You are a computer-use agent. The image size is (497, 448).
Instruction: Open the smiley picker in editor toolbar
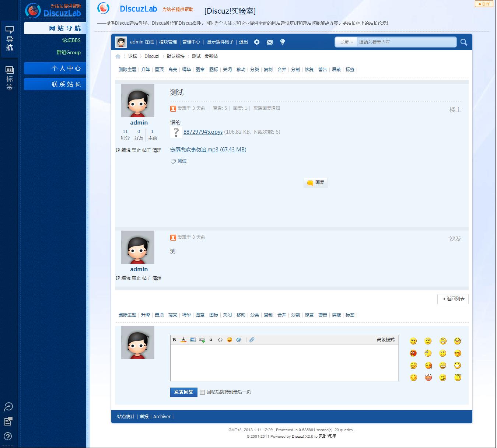click(x=230, y=340)
